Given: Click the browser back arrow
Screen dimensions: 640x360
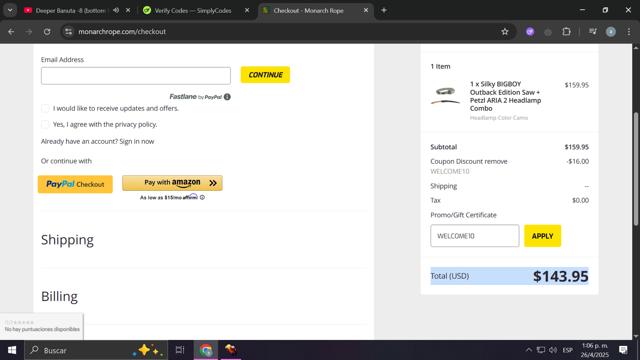Looking at the screenshot, I should point(11,31).
